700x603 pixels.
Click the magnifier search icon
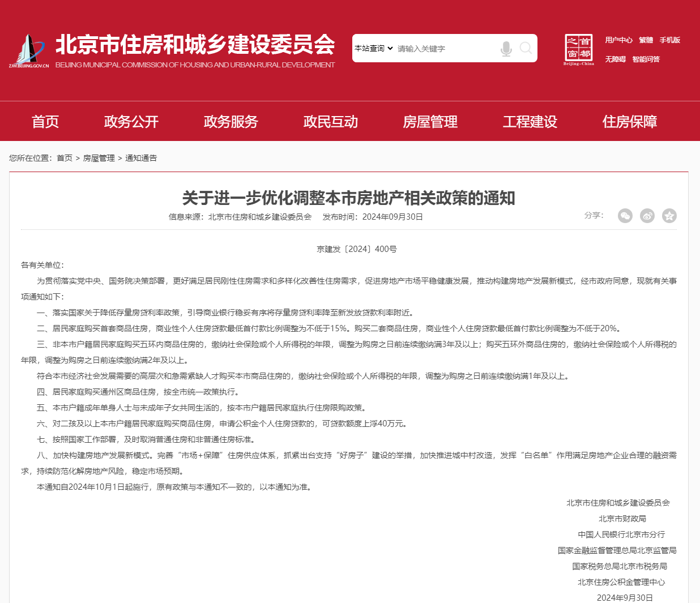tap(526, 48)
